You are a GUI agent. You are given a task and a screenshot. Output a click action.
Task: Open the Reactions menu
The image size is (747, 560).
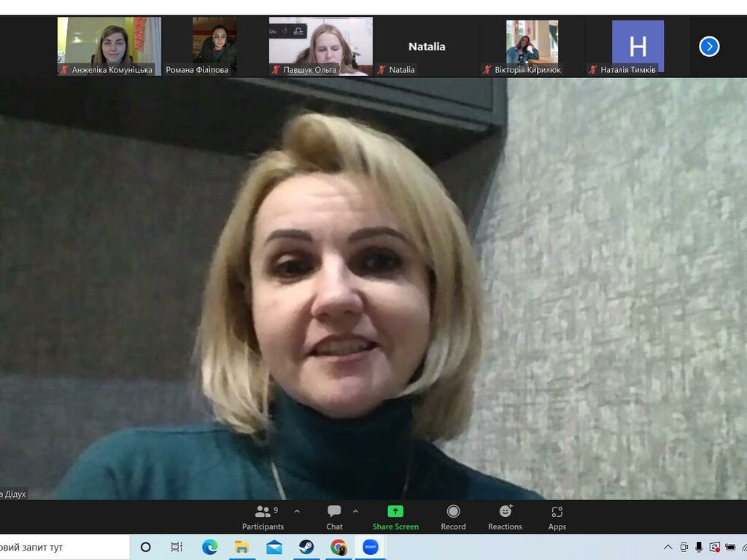tap(505, 517)
